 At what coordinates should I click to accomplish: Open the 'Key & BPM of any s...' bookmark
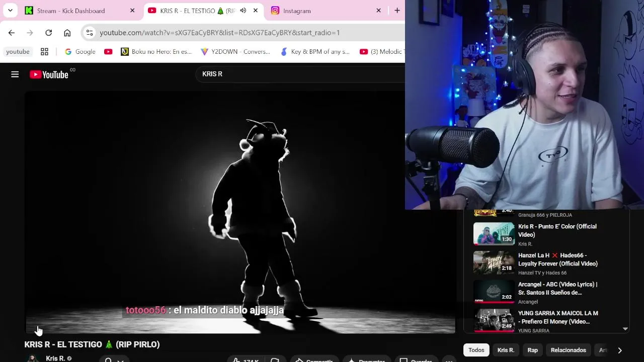(315, 52)
